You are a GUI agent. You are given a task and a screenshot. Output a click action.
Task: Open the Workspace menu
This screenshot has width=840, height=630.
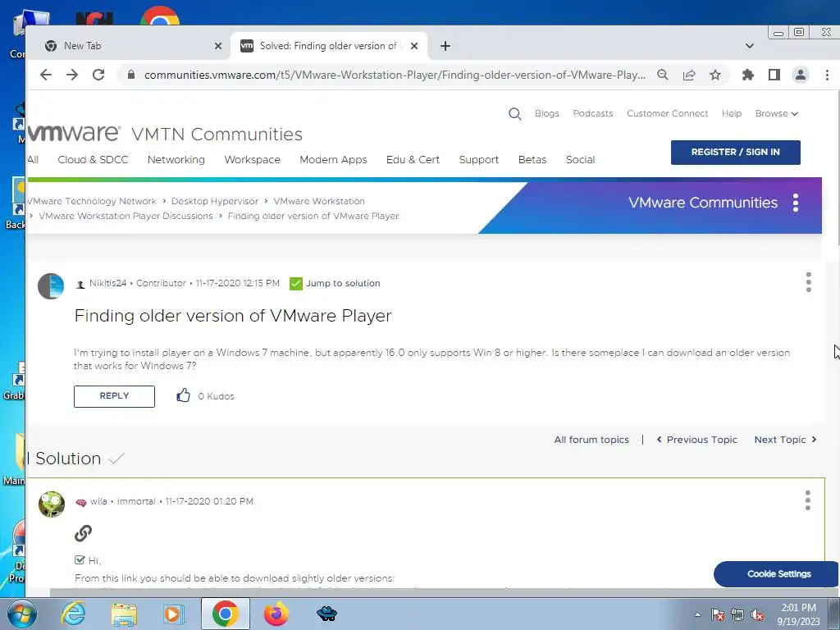click(x=253, y=160)
